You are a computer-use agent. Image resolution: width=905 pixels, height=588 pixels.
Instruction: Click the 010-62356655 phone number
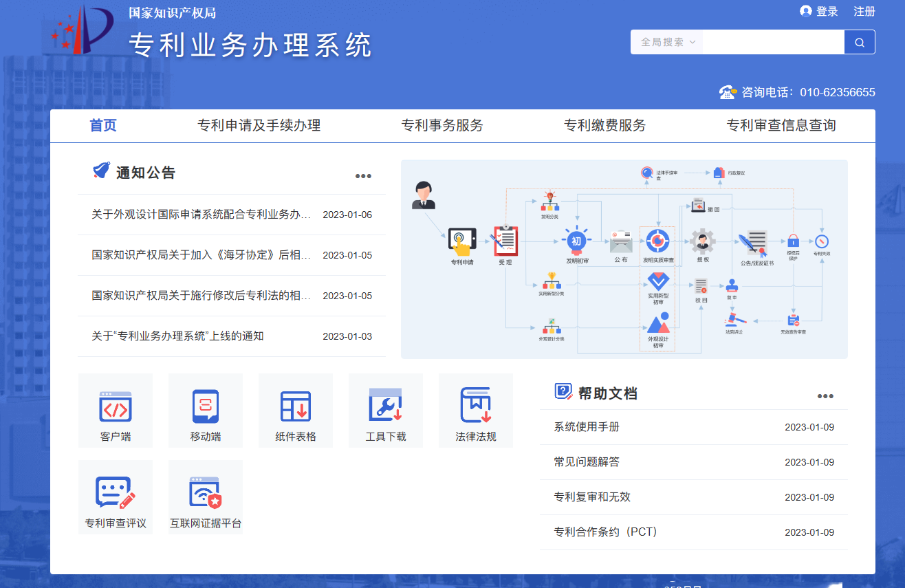click(837, 92)
